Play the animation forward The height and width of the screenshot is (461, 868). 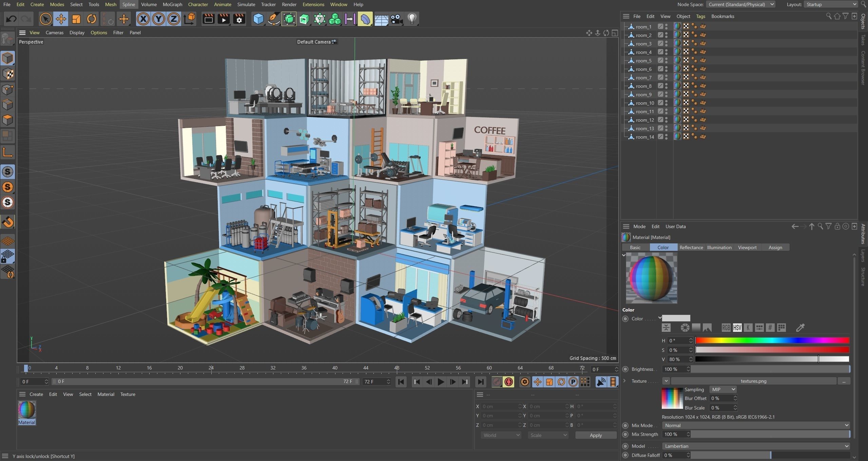[441, 382]
